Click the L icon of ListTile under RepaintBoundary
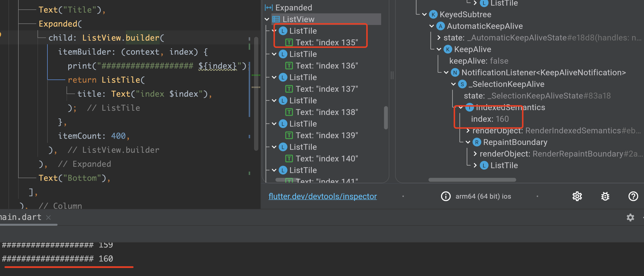The width and height of the screenshot is (644, 276). coord(484,165)
